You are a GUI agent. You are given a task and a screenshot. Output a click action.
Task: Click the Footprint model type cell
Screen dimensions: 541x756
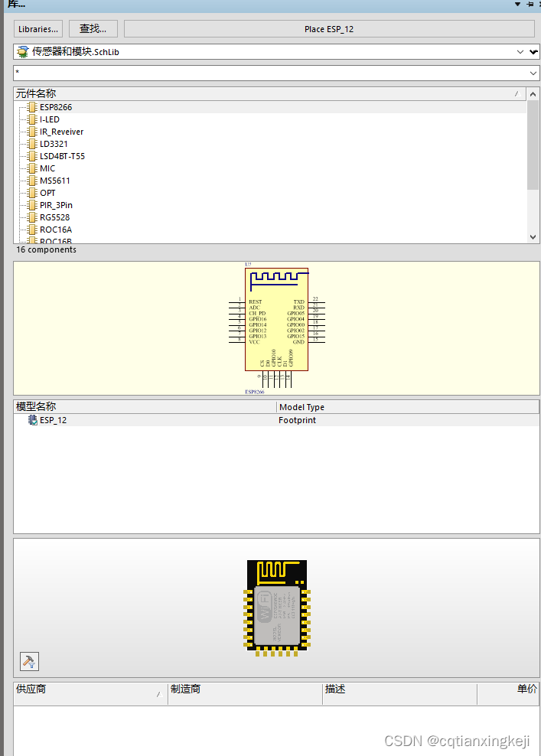[297, 420]
